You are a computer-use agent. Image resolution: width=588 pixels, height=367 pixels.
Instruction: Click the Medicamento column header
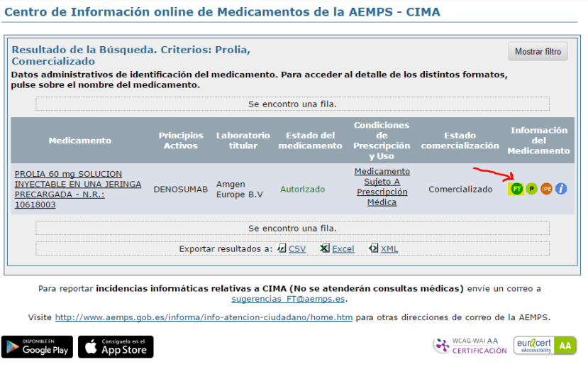[80, 141]
